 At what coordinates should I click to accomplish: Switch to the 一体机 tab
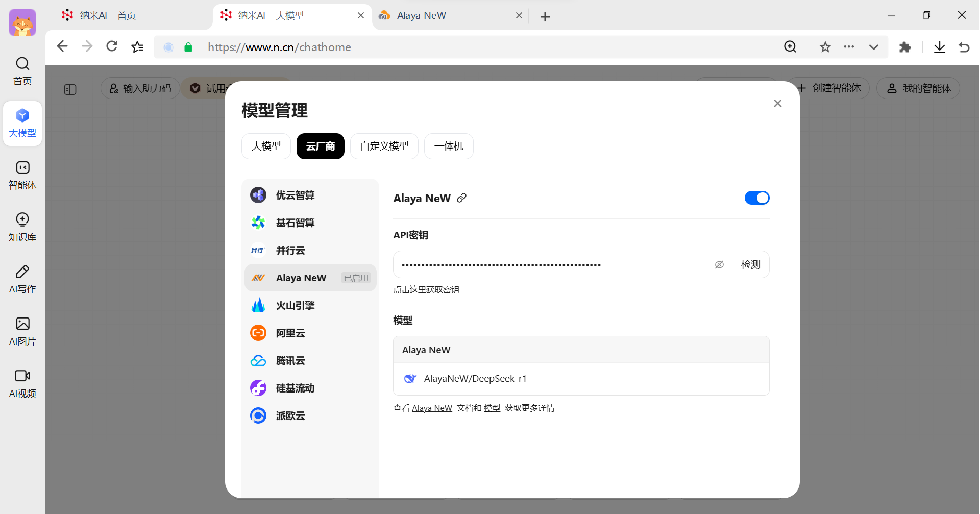tap(448, 146)
